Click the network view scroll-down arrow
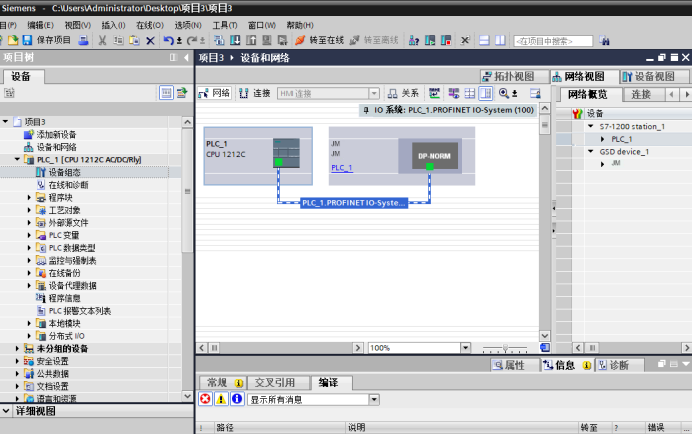Image resolution: width=693 pixels, height=435 pixels. point(544,336)
